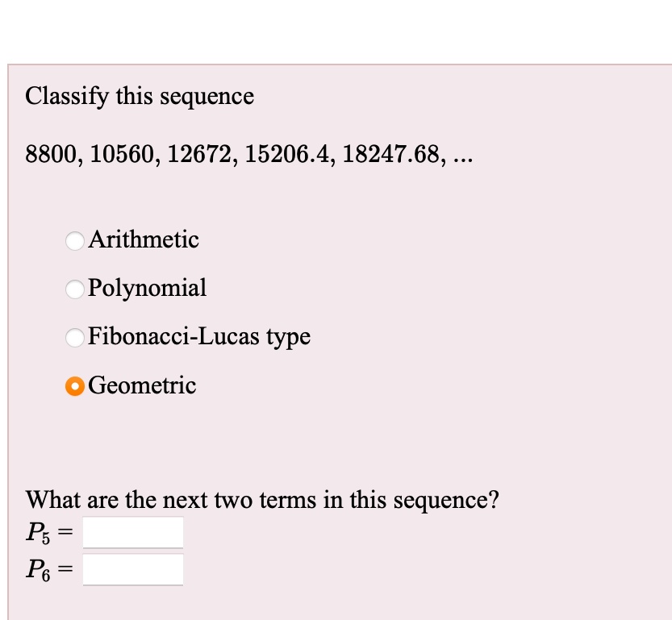
Task: Click the next two terms question text
Action: pos(261,499)
